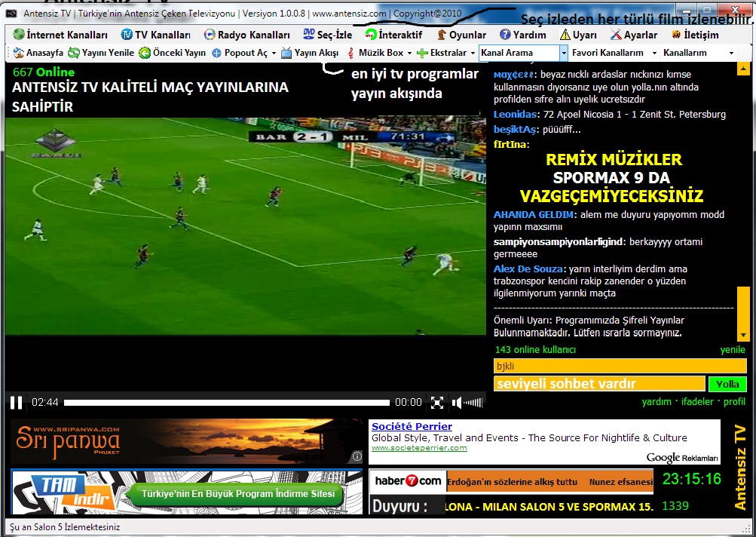Click the TV icon beside TV Kanalları
The image size is (756, 537).
click(x=127, y=35)
